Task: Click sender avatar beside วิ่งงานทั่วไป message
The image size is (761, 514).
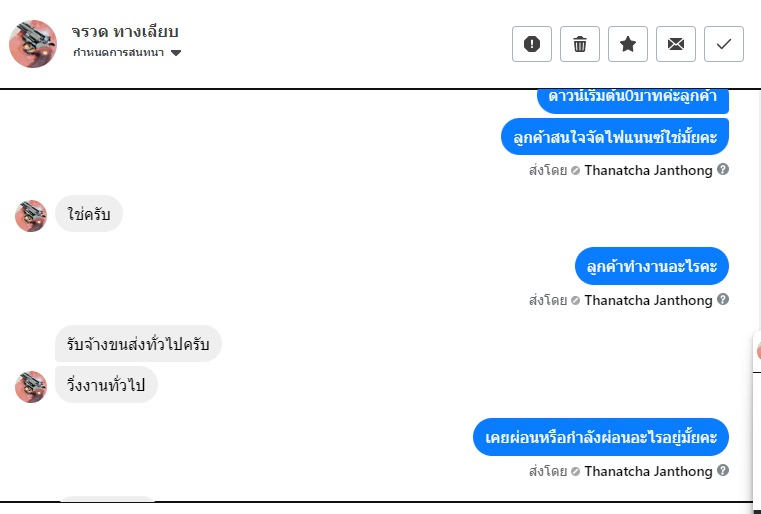Action: pyautogui.click(x=31, y=387)
